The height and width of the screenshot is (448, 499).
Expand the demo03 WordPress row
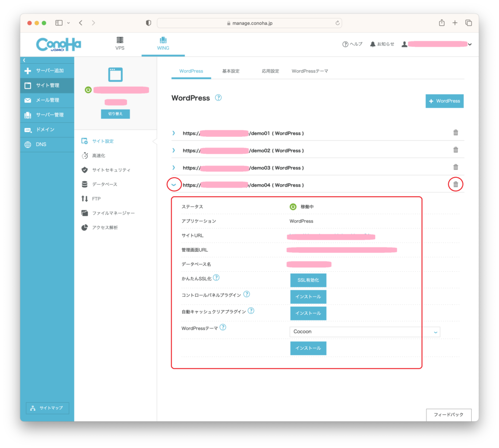pos(174,168)
